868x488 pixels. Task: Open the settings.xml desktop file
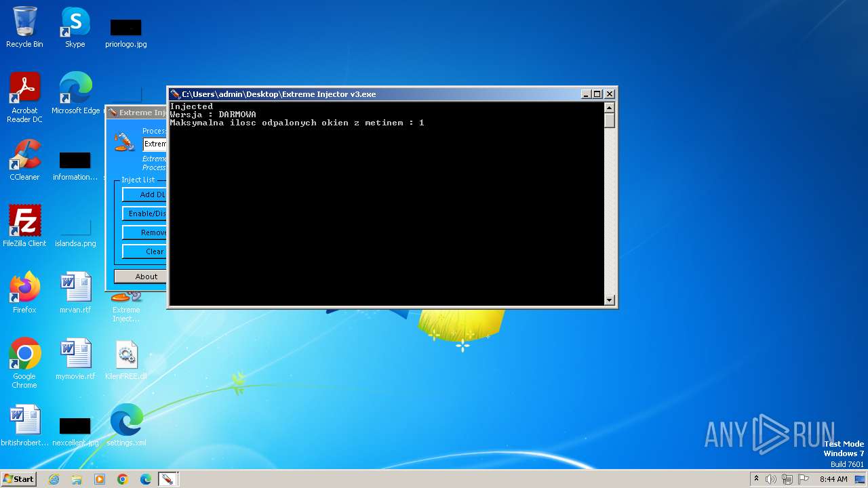pos(126,425)
